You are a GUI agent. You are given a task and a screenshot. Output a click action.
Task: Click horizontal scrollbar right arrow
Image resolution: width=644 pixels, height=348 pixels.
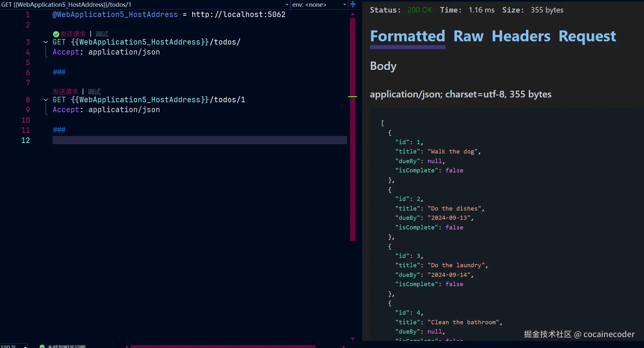[x=344, y=346]
